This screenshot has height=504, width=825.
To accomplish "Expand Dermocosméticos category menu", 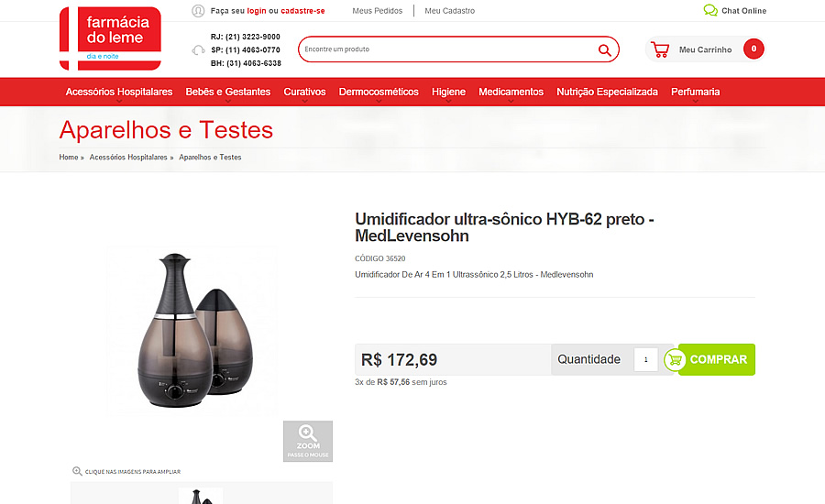I will tap(379, 92).
